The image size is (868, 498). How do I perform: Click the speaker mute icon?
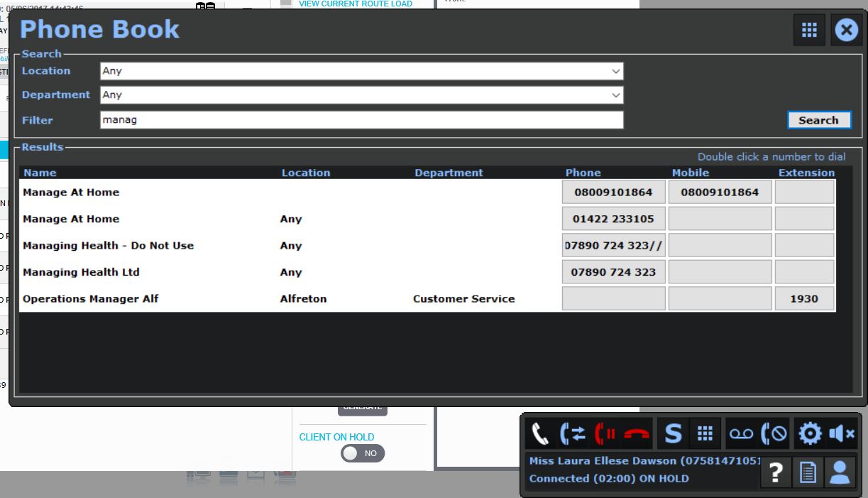click(842, 433)
